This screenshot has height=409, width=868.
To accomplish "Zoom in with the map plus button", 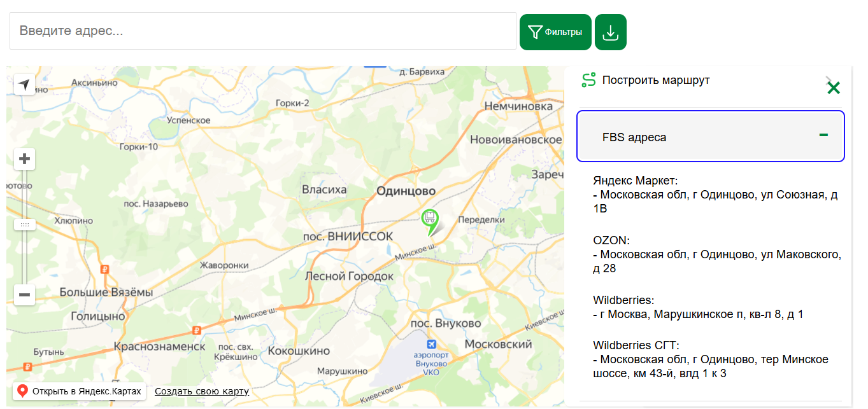I will coord(24,159).
